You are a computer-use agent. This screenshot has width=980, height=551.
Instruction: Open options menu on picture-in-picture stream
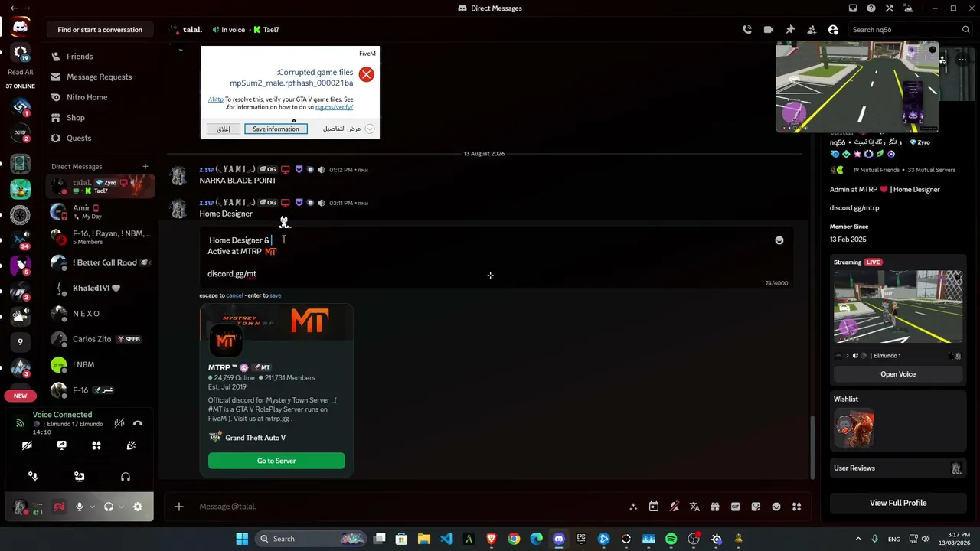962,60
